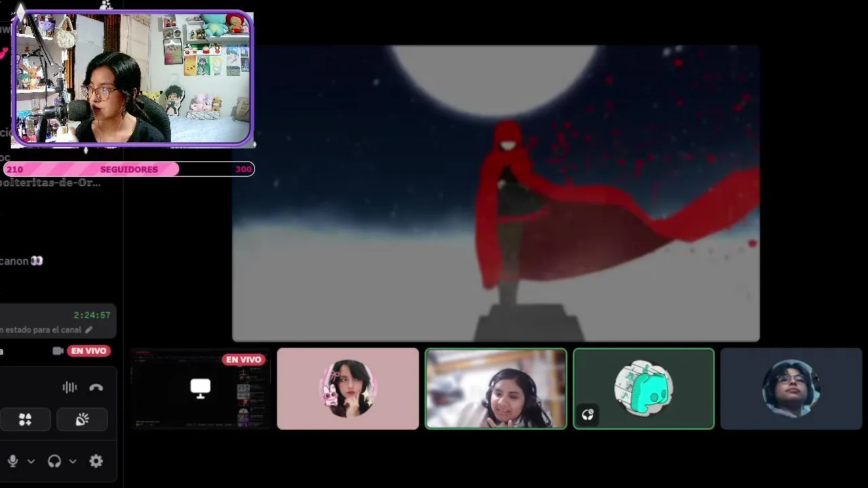This screenshot has height=488, width=868.
Task: Click the main RWBY stream video
Action: pyautogui.click(x=496, y=193)
